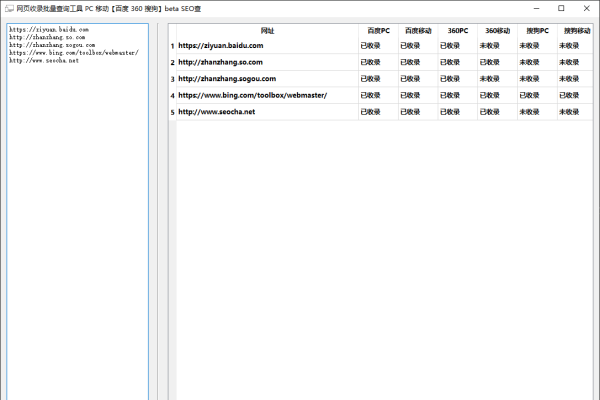Screen dimensions: 600x400
Task: Click row number 5 header in table
Action: [172, 112]
